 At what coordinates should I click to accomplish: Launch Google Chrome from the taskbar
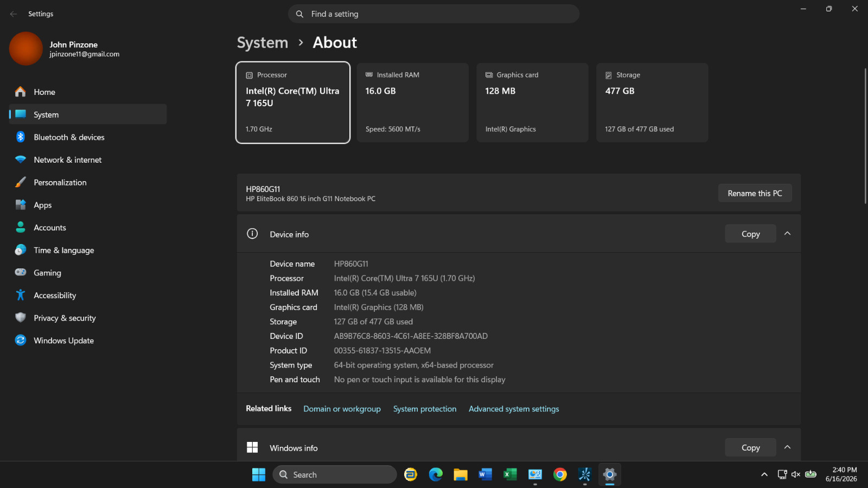tap(560, 474)
